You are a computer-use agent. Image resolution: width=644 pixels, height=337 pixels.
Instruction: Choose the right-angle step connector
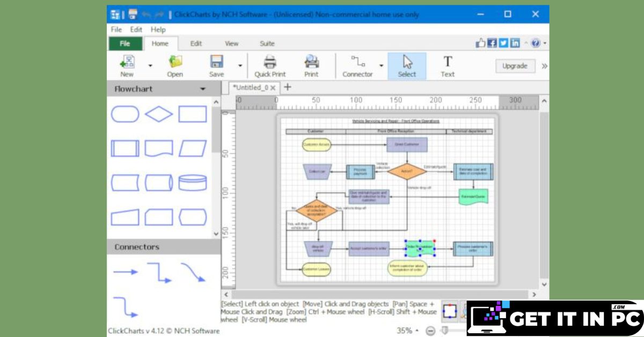(x=159, y=273)
